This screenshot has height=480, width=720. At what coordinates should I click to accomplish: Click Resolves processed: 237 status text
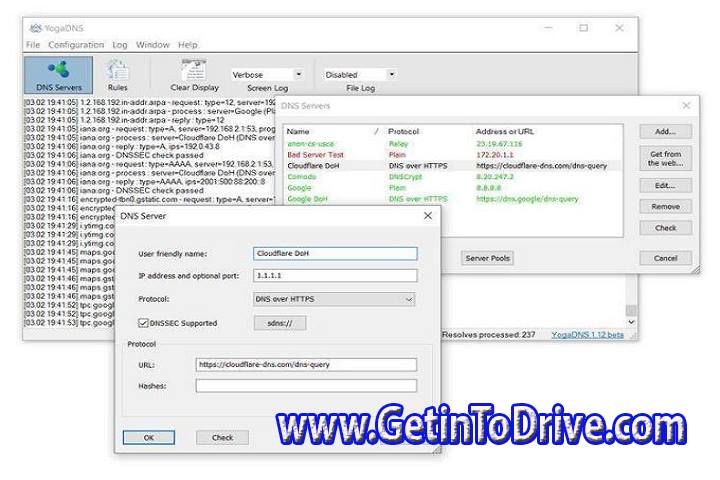pos(489,335)
